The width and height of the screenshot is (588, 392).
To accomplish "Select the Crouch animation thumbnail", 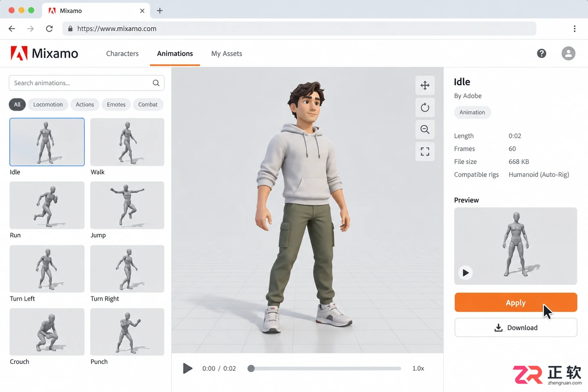I will (x=47, y=332).
